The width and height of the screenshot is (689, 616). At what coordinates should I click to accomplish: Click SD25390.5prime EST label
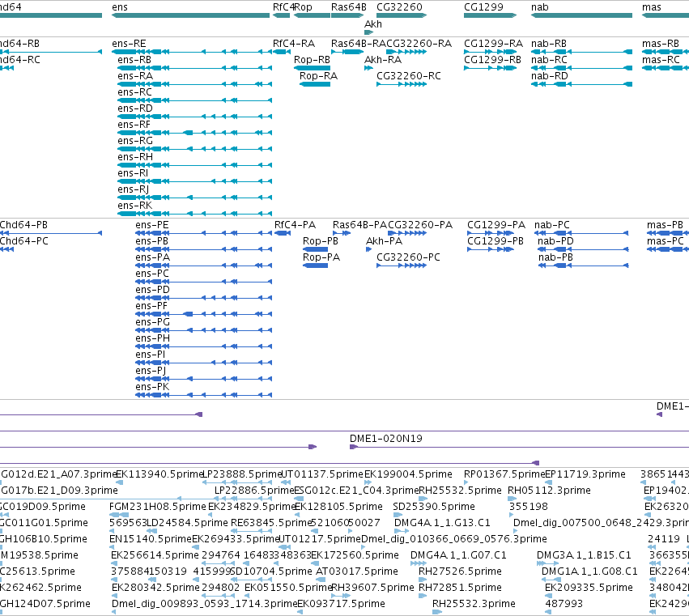434,507
